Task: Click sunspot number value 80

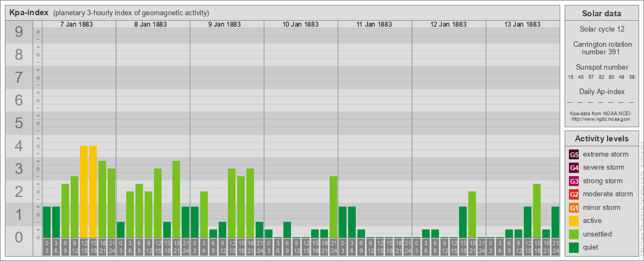Action: click(611, 77)
